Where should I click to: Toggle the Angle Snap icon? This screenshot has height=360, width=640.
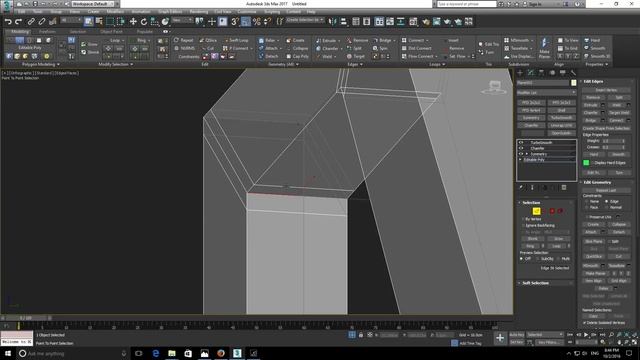pos(246,22)
